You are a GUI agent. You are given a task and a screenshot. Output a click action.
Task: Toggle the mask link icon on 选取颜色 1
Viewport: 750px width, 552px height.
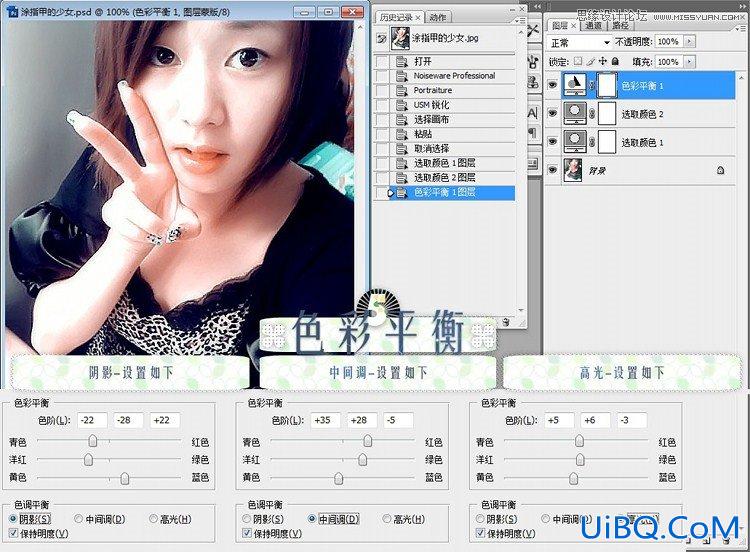pyautogui.click(x=592, y=143)
